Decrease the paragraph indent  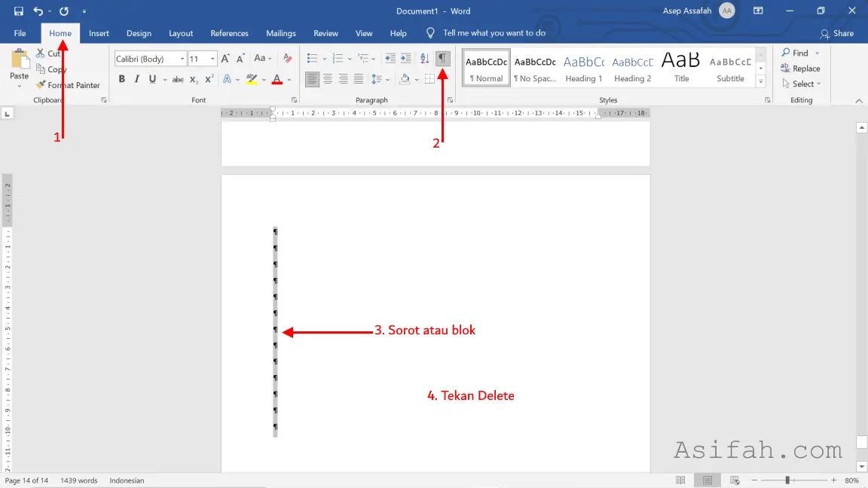(390, 59)
